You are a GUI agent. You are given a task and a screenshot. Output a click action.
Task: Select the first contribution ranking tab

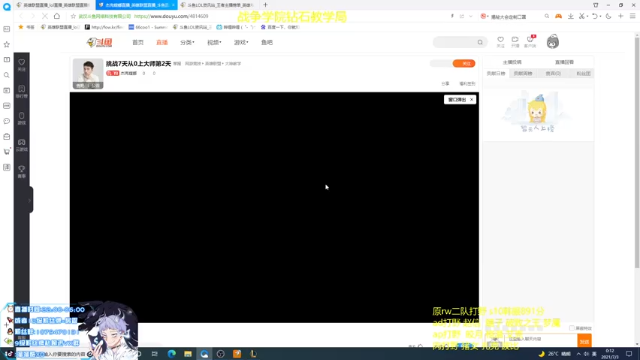496,73
